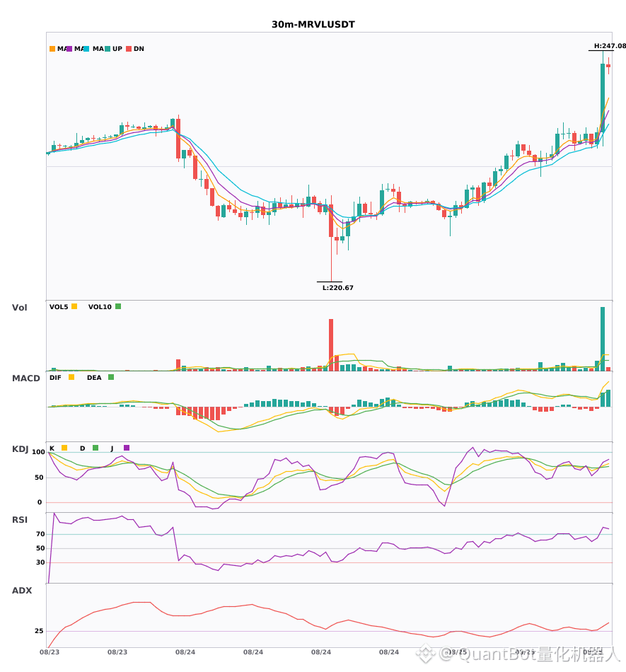626x672 pixels.
Task: Select the Vol panel label
Action: tap(19, 308)
